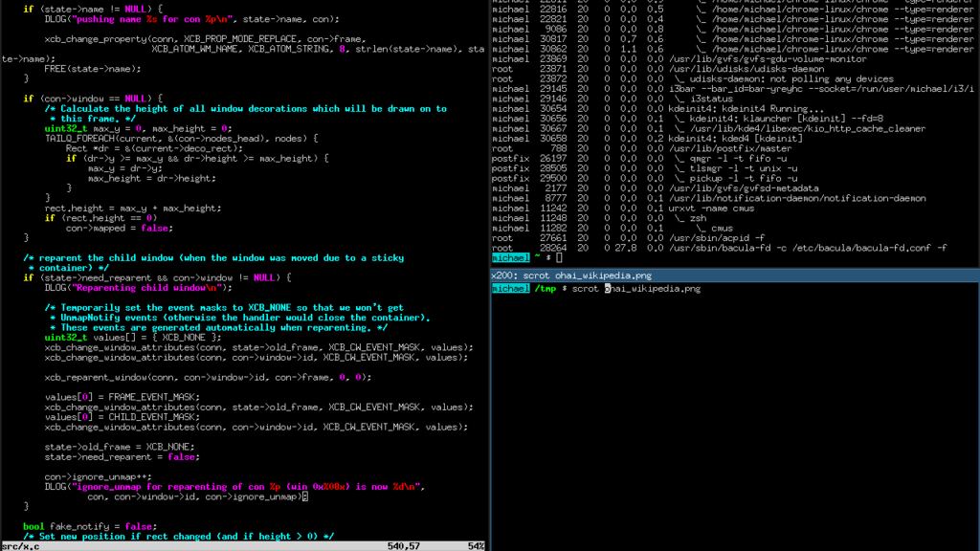Click the 'uint32_t values[] = { XCB_NONE };' line

coord(133,338)
